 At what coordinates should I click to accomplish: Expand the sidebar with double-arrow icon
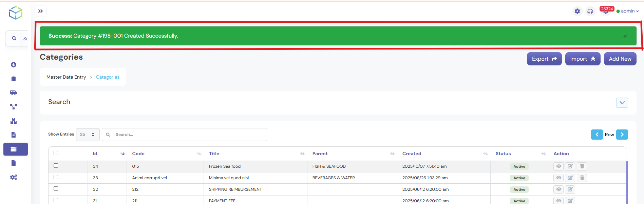(40, 11)
